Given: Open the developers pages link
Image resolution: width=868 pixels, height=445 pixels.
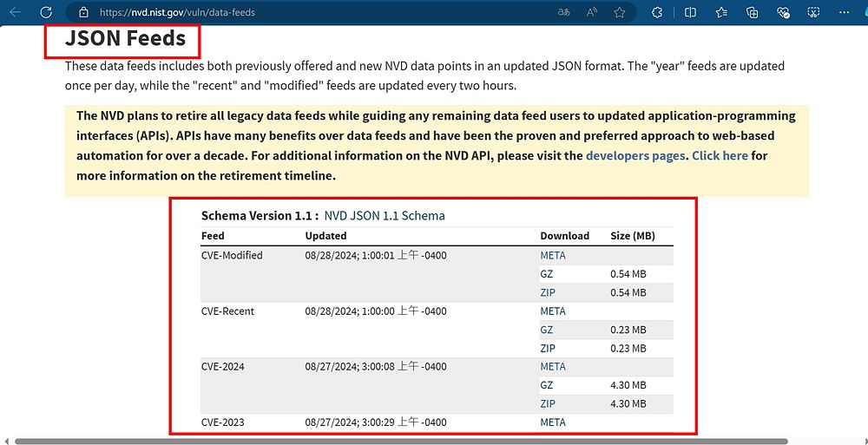Looking at the screenshot, I should click(635, 155).
